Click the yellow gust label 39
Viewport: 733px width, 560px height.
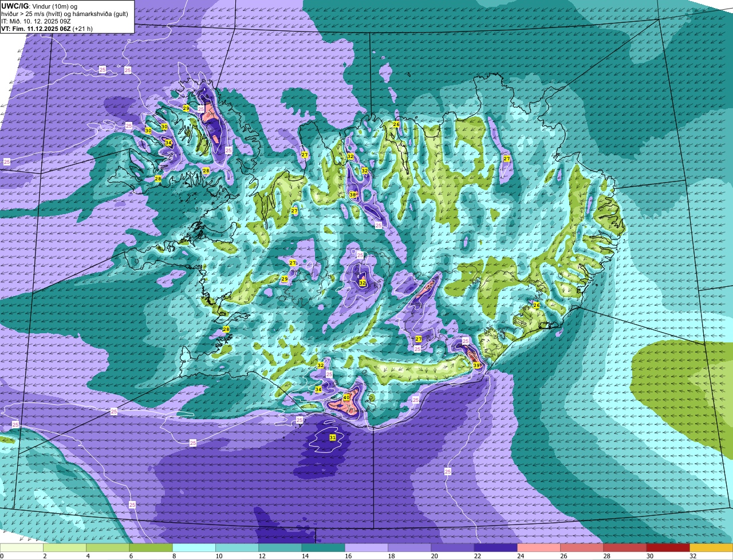[x=476, y=365]
